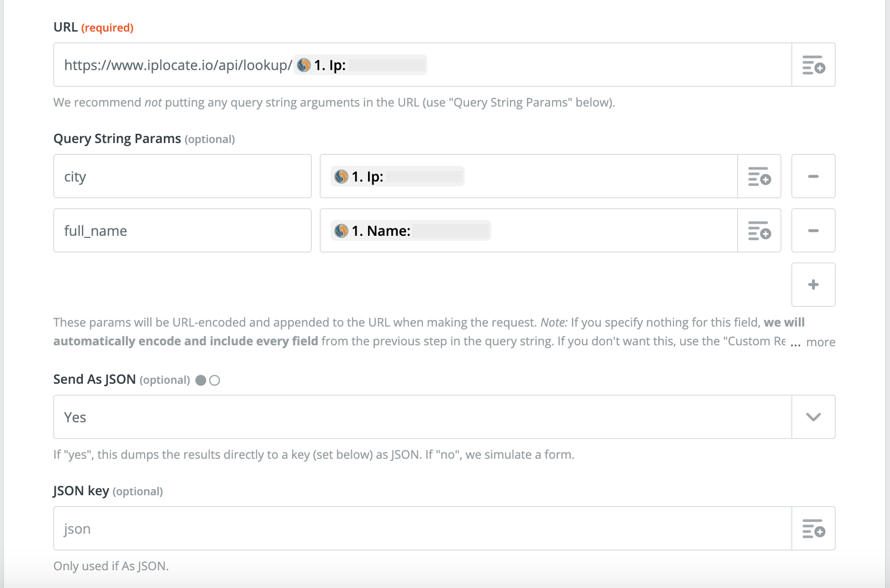Expand the Send As JSON dropdown arrow
The width and height of the screenshot is (890, 588).
pos(814,417)
